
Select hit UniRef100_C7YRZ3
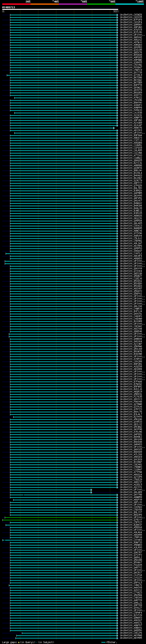[x=131, y=593]
